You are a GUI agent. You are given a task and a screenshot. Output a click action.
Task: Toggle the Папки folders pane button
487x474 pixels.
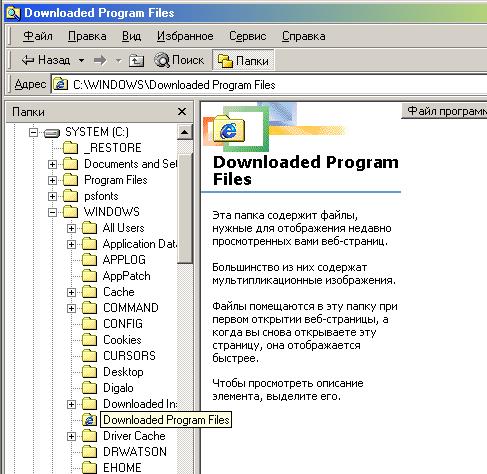[x=243, y=60]
